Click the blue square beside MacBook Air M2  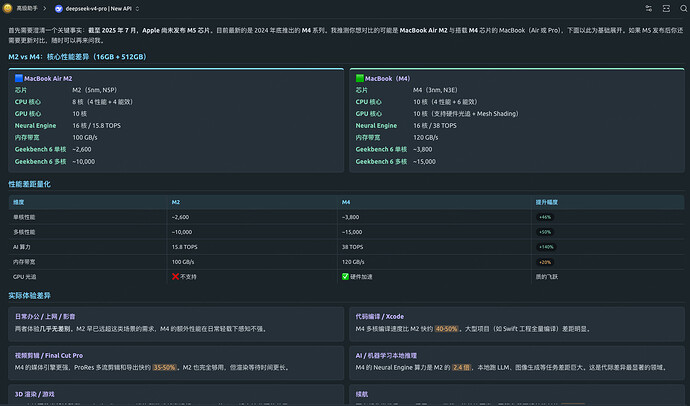18,78
